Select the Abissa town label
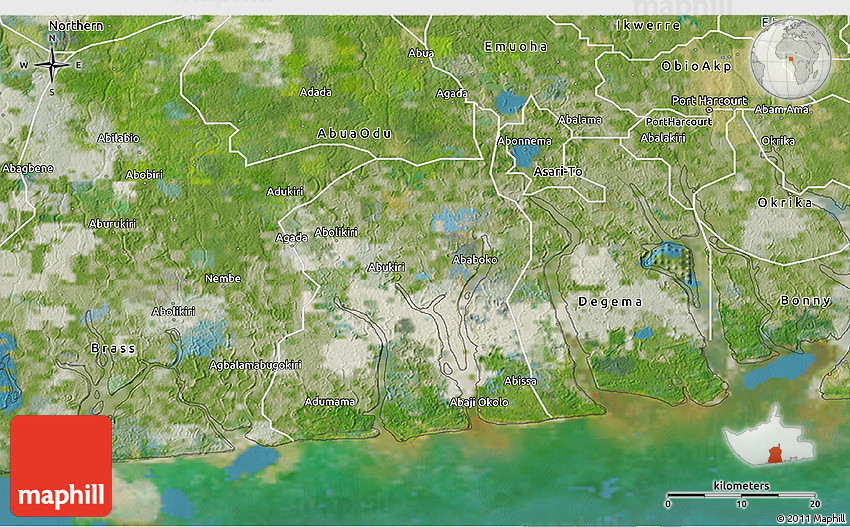 pyautogui.click(x=520, y=380)
